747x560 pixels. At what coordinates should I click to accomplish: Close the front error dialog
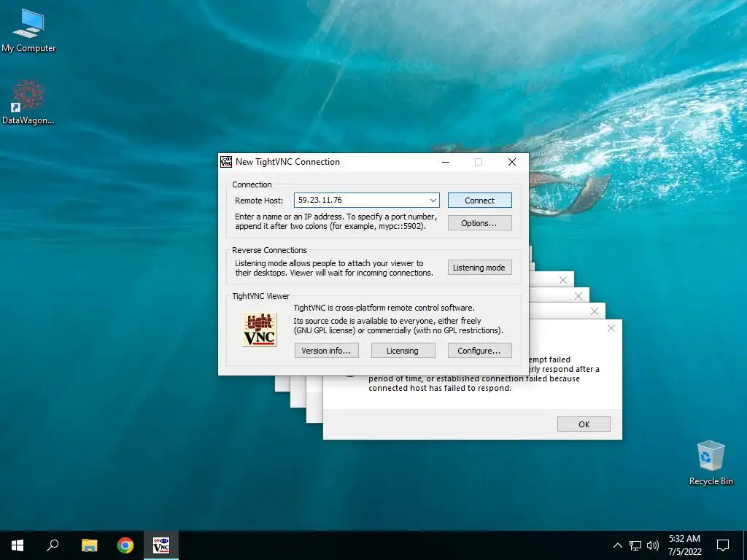(x=611, y=328)
